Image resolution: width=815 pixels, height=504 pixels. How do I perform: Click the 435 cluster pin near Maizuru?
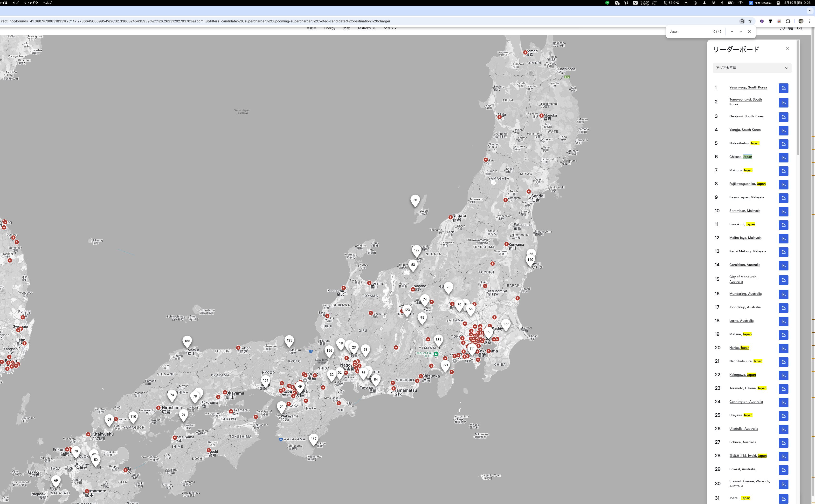tap(289, 341)
